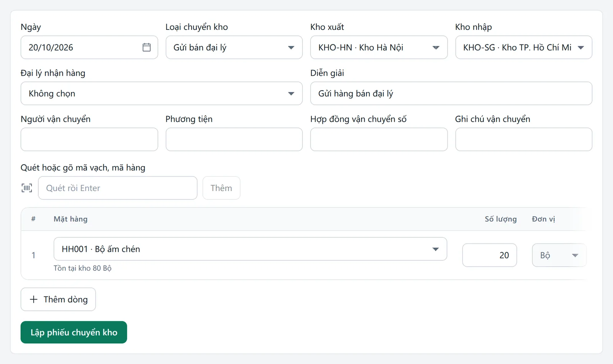
Task: Focus the Hợp đồng vận chuyển số field
Action: click(379, 139)
